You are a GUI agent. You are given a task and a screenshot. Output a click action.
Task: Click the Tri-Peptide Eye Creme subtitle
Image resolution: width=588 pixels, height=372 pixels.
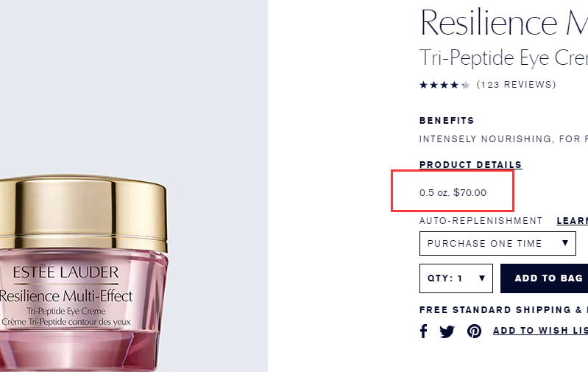click(x=503, y=57)
